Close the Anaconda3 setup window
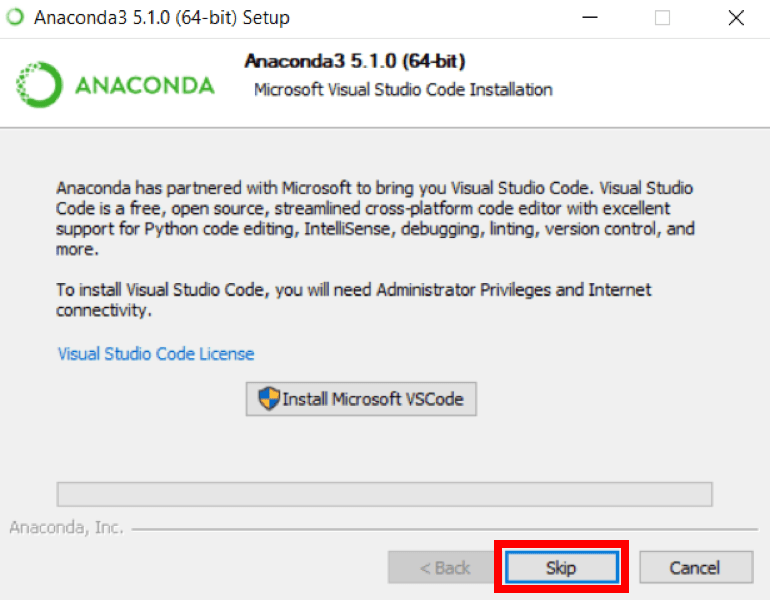Image resolution: width=770 pixels, height=600 pixels. 736,18
